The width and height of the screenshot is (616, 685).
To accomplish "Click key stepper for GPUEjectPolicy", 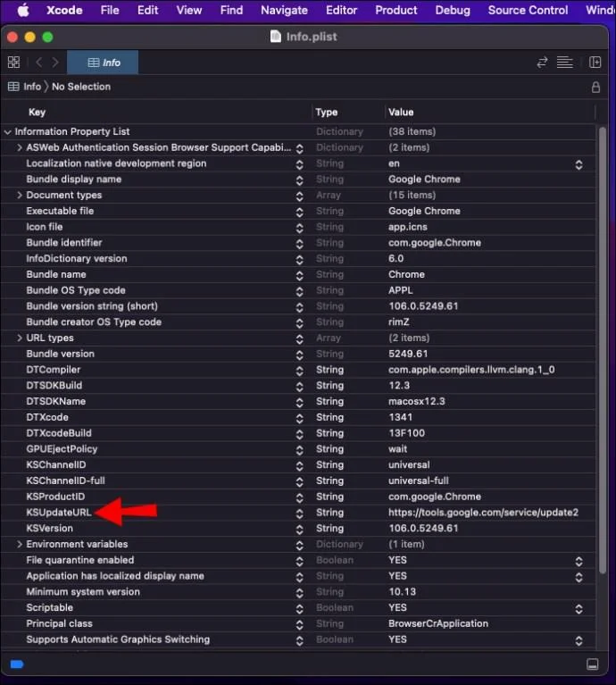I will tap(299, 450).
